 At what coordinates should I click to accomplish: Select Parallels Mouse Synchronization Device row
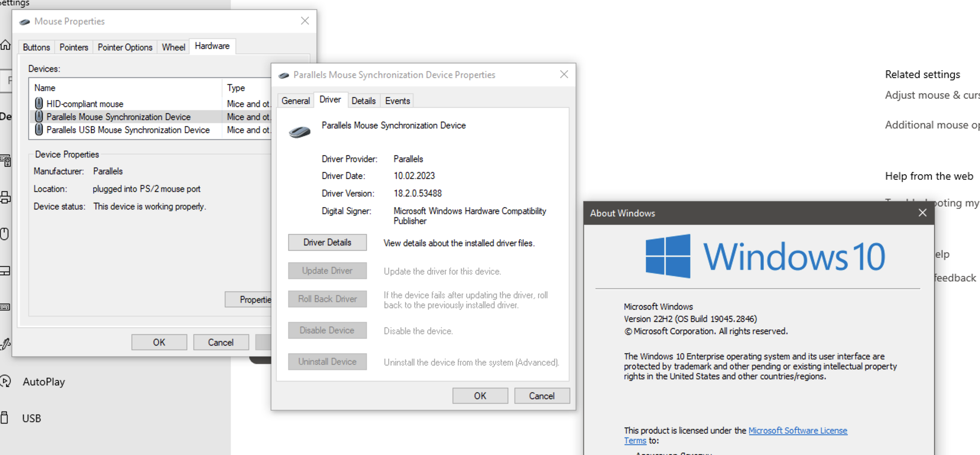(118, 117)
